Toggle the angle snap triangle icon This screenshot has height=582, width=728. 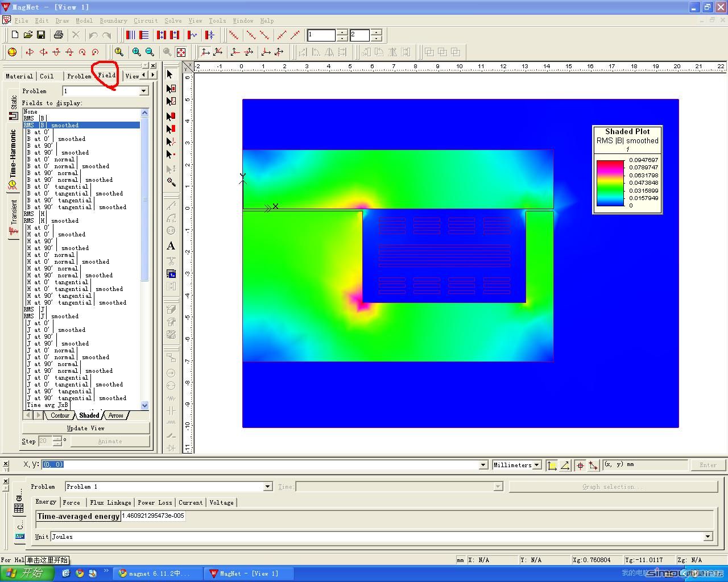tap(565, 465)
